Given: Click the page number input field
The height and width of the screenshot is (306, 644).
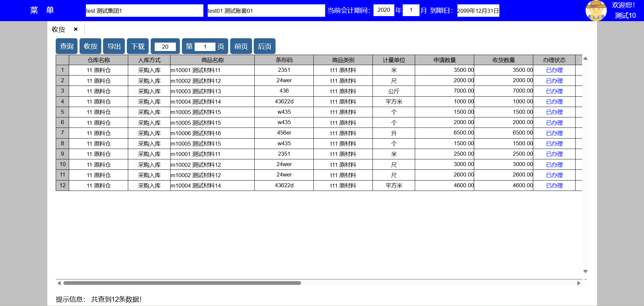Looking at the screenshot, I should tap(205, 47).
